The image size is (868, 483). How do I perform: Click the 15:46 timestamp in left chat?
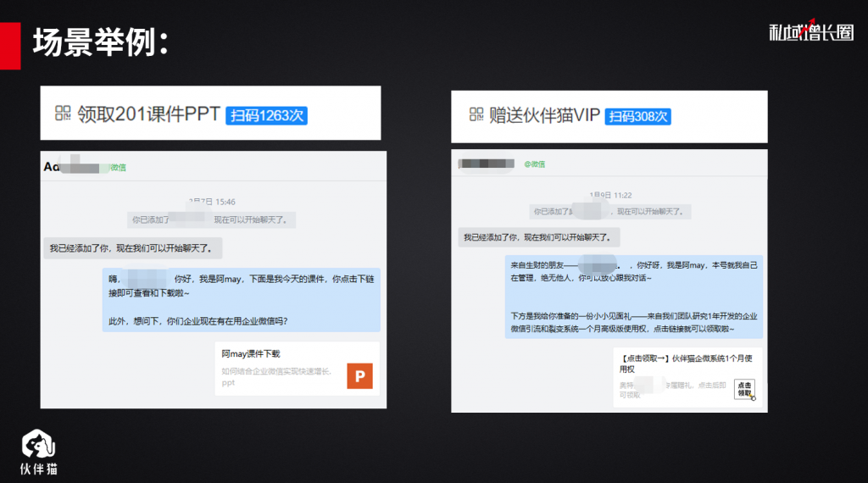[x=212, y=202]
